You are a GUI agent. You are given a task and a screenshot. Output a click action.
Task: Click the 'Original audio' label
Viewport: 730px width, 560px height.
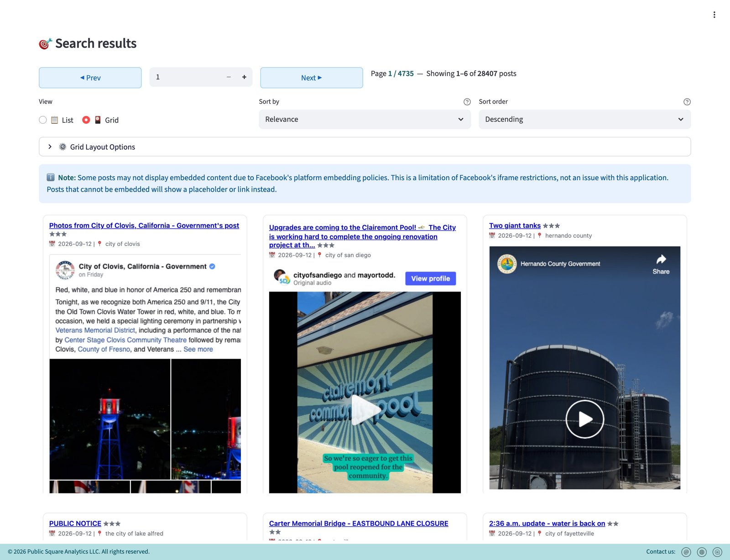pos(312,283)
